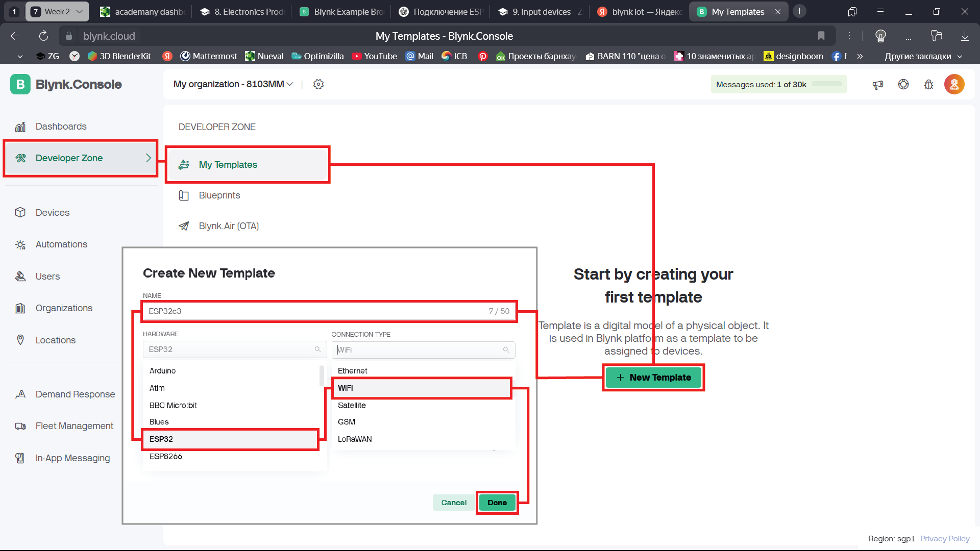980x551 pixels.
Task: Expand the My organization dropdown
Action: pyautogui.click(x=233, y=84)
